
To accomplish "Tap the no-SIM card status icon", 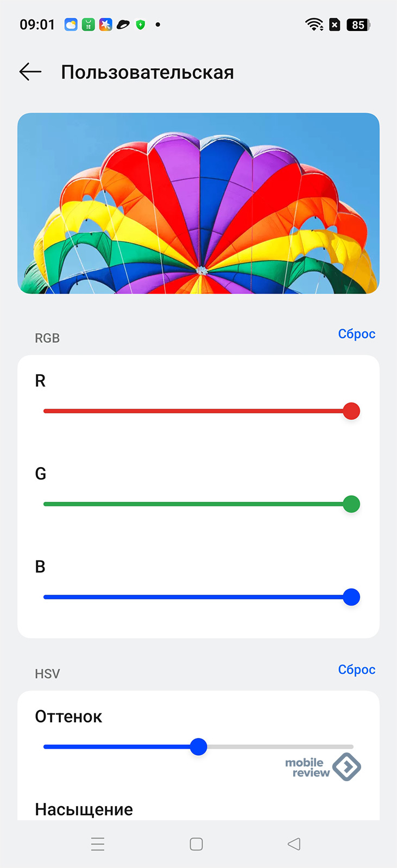I will tap(335, 24).
